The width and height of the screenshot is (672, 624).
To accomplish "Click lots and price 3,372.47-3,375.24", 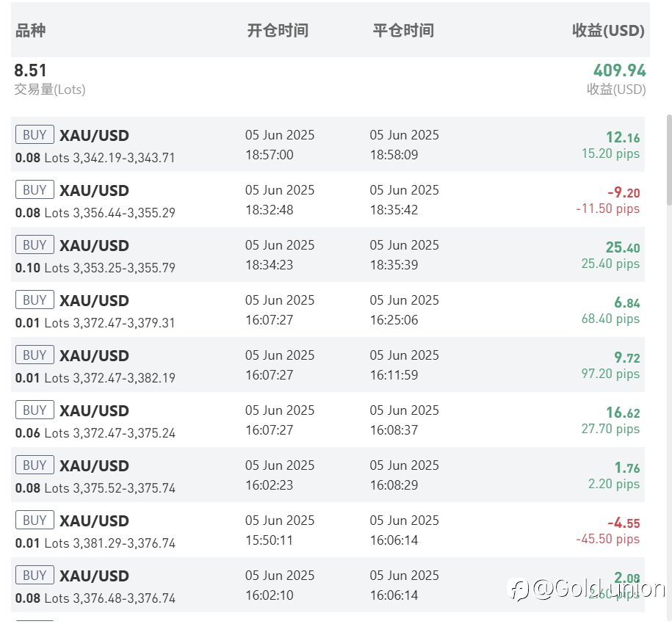I will (x=95, y=433).
